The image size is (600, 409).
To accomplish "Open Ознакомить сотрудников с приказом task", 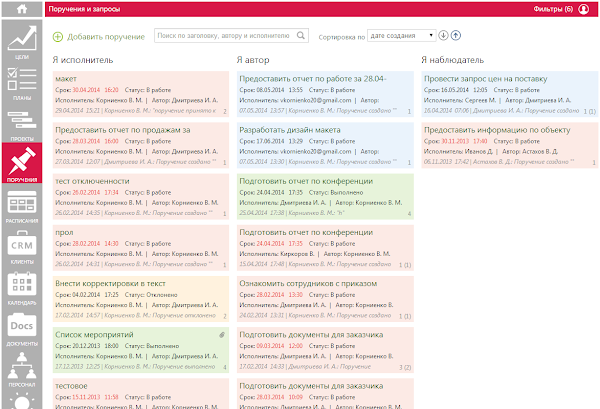I will [308, 284].
